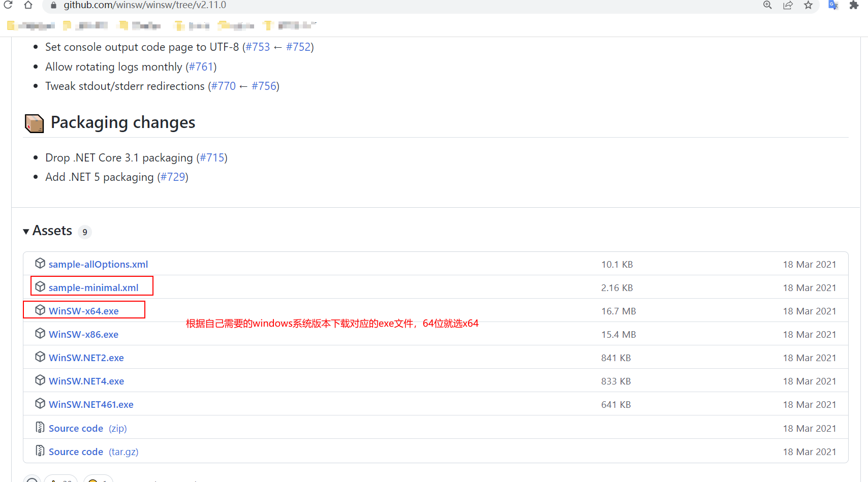Click the package emoji beside Packaging changes heading
868x482 pixels.
[34, 122]
